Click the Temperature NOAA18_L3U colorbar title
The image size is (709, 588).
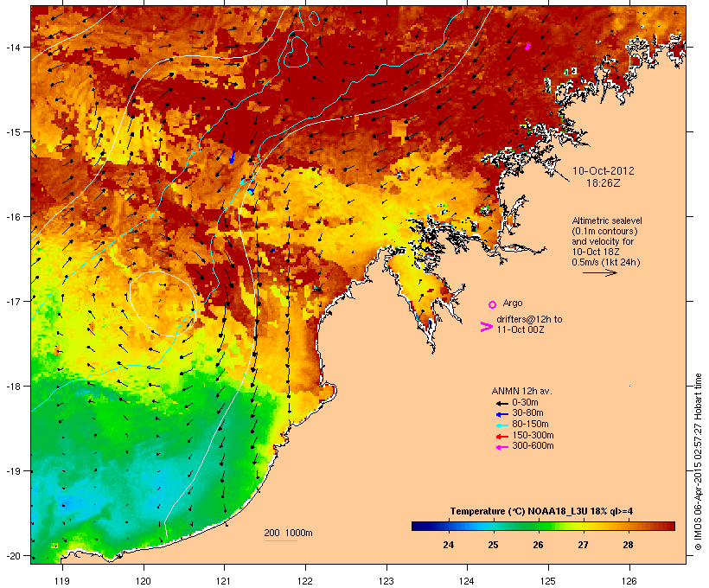(541, 512)
